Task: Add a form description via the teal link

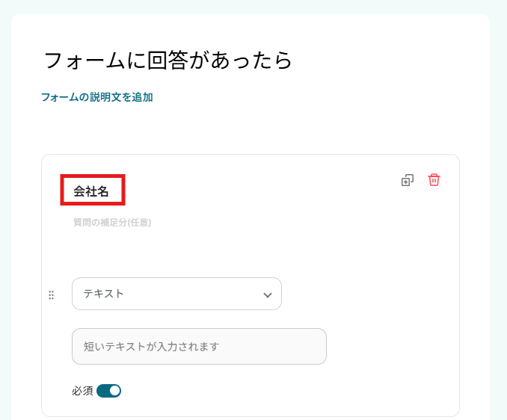Action: (96, 97)
